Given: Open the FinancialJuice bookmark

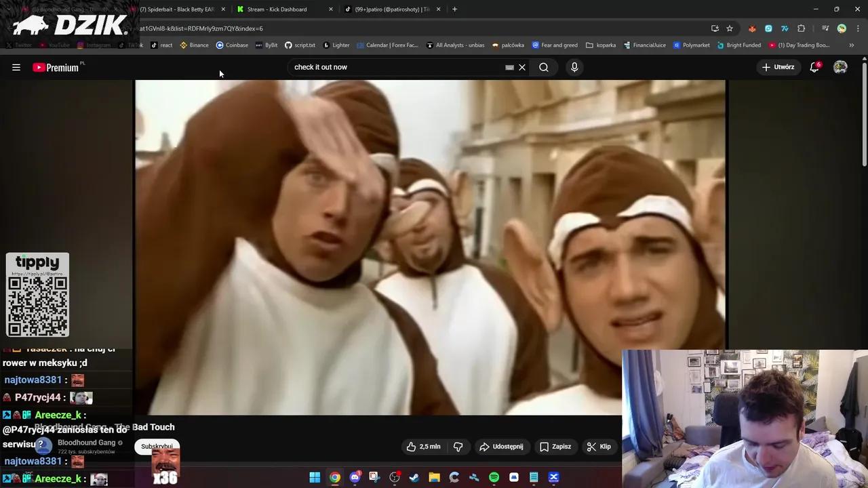Looking at the screenshot, I should [645, 45].
